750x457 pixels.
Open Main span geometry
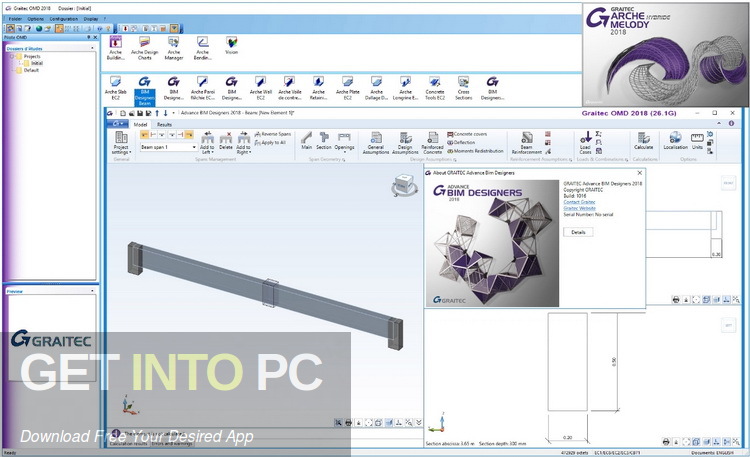307,141
